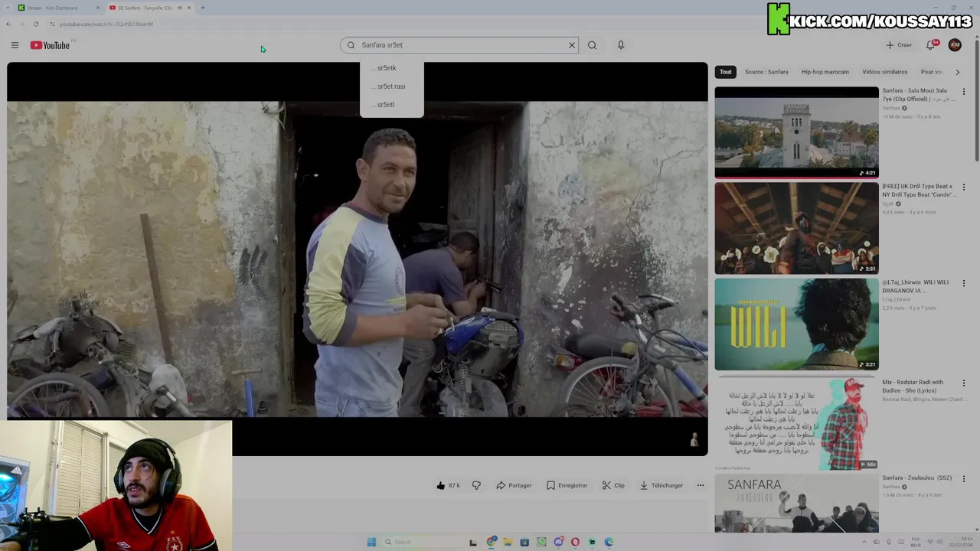Go forward in browser history
Image resolution: width=980 pixels, height=551 pixels.
coord(22,24)
